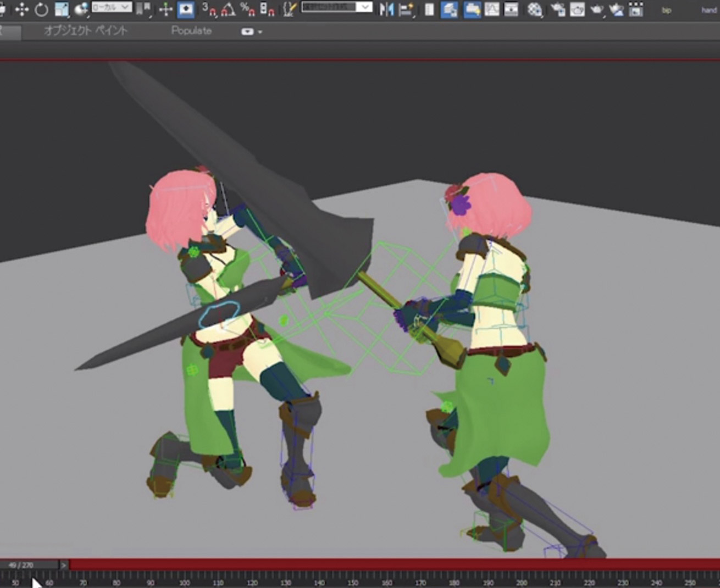Click the "bip" label in toolbar
This screenshot has width=720, height=588.
[667, 10]
